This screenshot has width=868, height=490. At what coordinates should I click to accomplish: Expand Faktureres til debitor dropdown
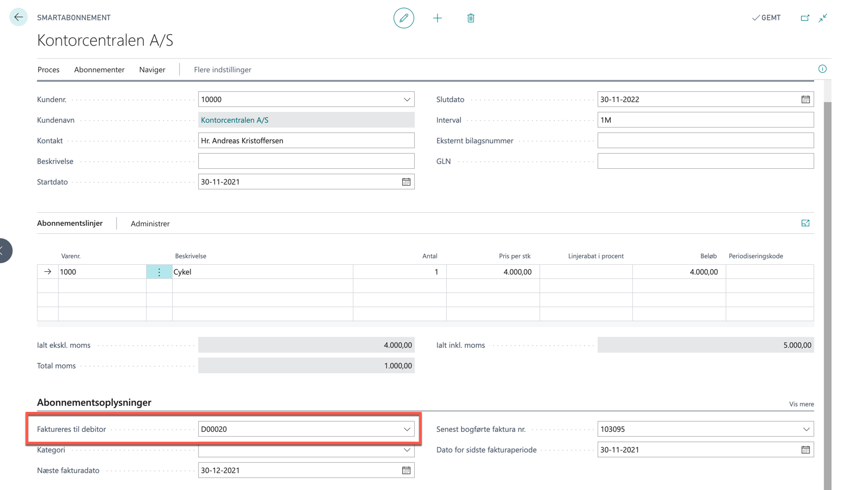pyautogui.click(x=407, y=429)
